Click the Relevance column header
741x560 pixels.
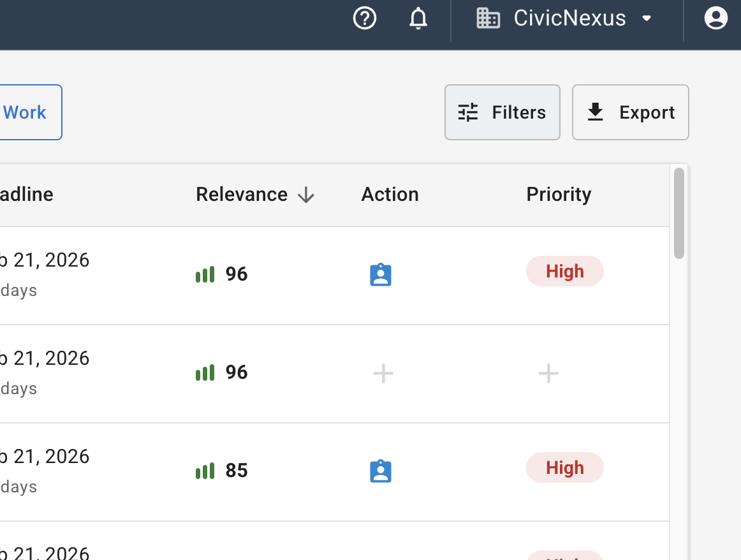point(242,195)
